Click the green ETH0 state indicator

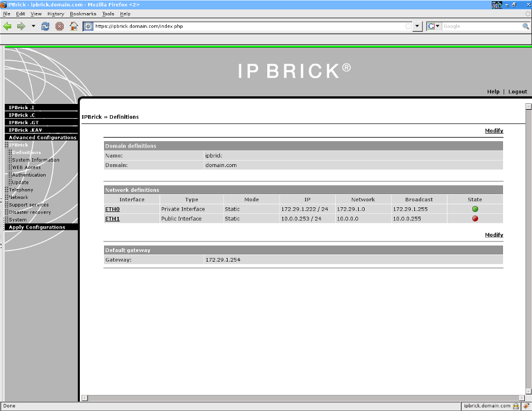(x=475, y=209)
